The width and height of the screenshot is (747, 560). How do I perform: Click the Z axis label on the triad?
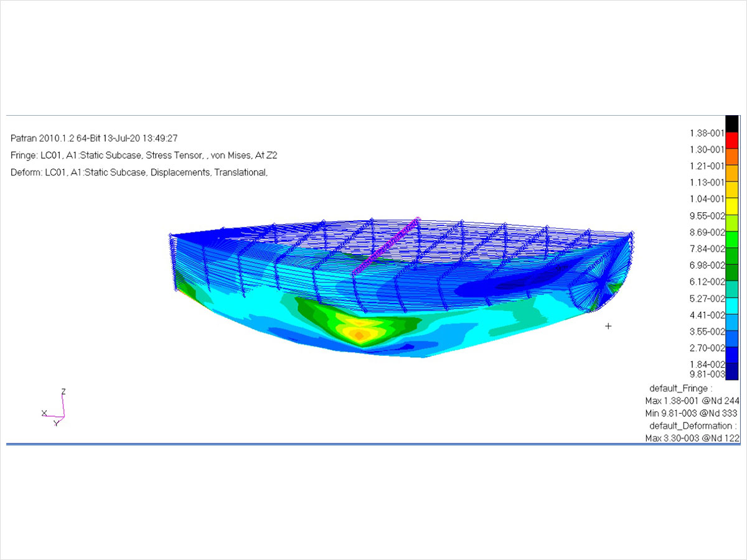[63, 392]
